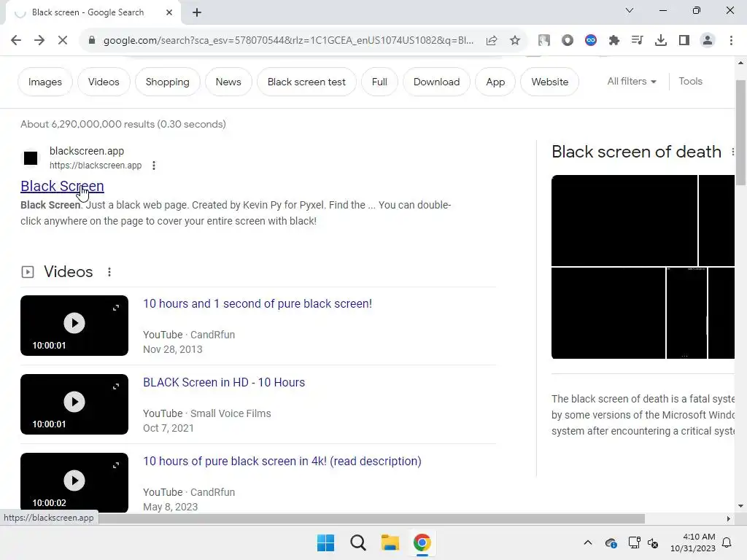Select the Download filter chip
The height and width of the screenshot is (560, 747).
[x=436, y=82]
